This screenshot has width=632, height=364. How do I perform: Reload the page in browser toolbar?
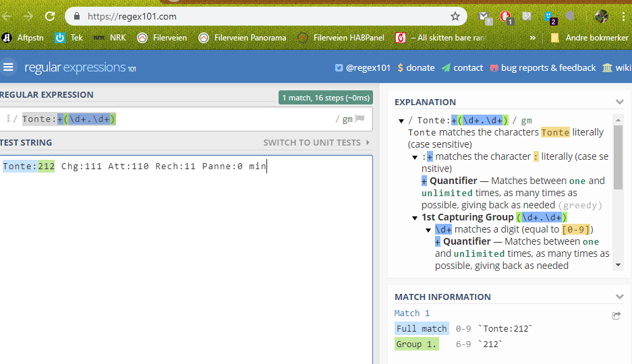(50, 16)
